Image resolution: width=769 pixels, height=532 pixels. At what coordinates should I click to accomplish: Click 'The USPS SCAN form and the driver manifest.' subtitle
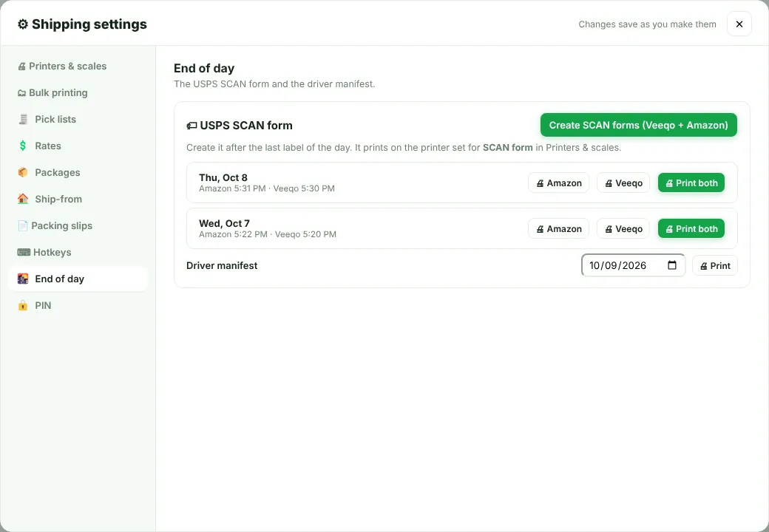click(274, 83)
